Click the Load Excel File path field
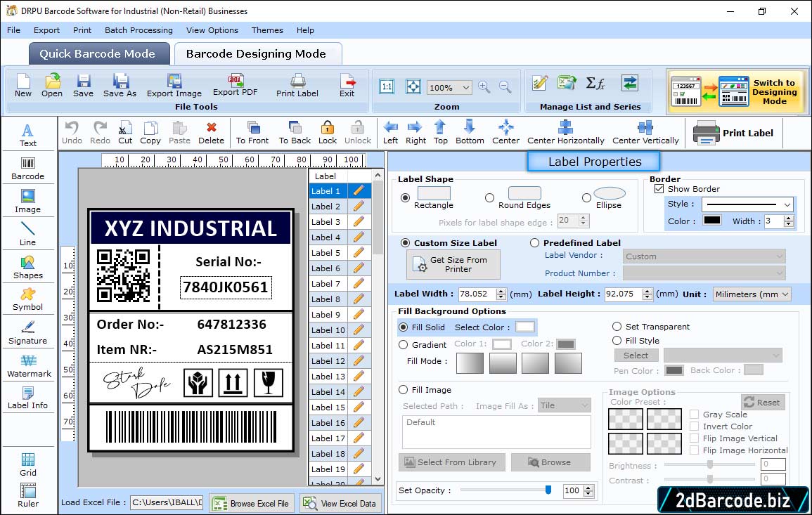The height and width of the screenshot is (515, 812). click(x=167, y=502)
